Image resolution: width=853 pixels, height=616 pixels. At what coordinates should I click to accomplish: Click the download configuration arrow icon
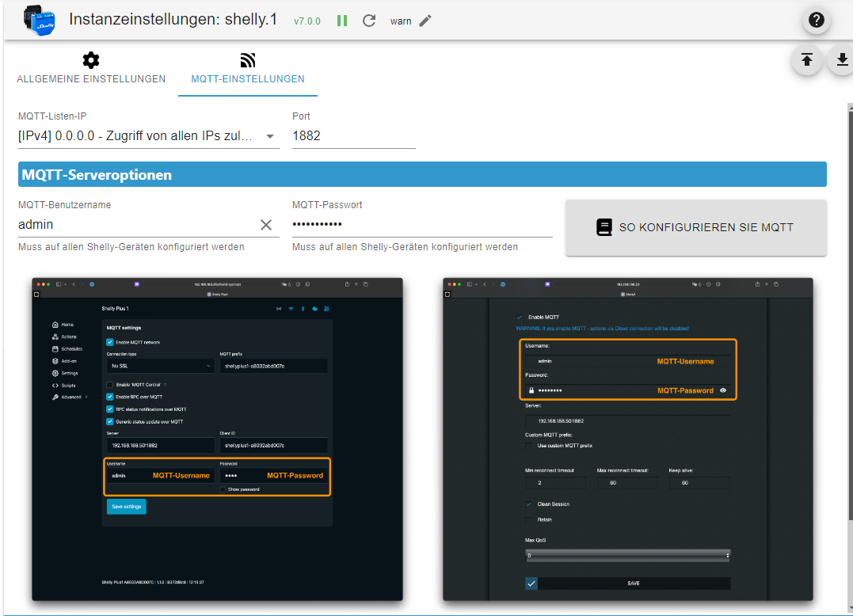(841, 60)
